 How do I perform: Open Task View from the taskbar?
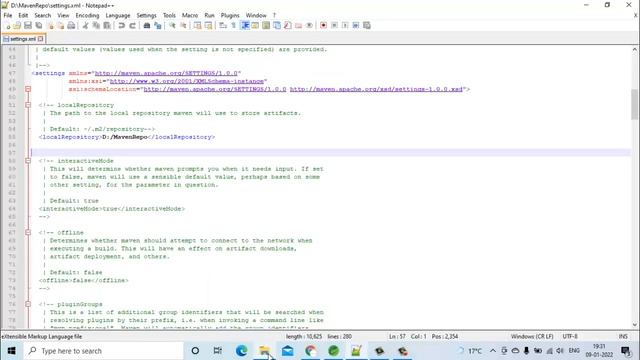218,351
